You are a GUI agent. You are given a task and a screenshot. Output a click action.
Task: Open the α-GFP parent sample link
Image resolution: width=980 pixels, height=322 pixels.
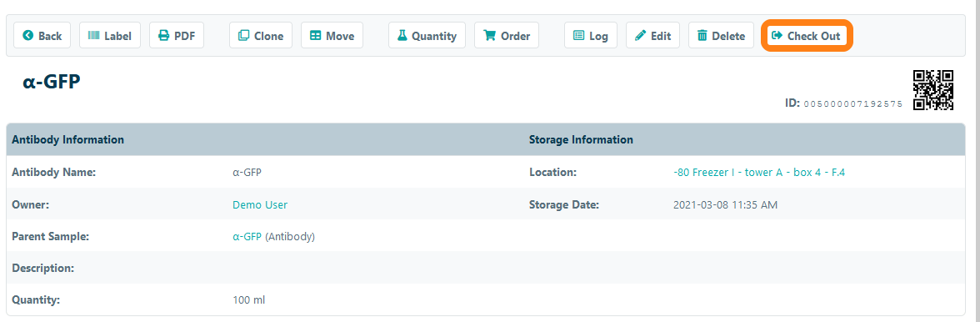(247, 236)
